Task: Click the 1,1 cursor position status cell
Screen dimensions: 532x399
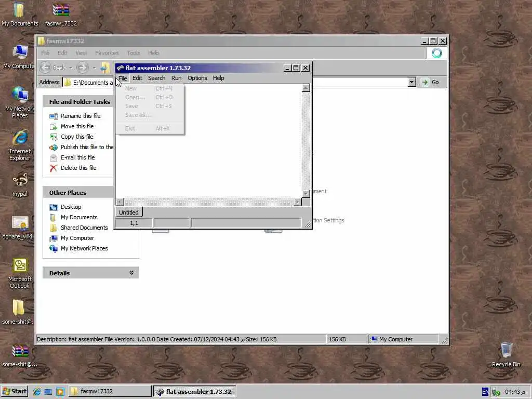Action: [x=134, y=223]
